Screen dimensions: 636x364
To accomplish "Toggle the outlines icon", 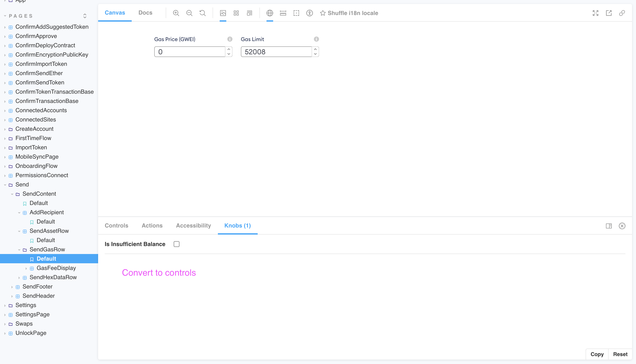I will coord(296,13).
